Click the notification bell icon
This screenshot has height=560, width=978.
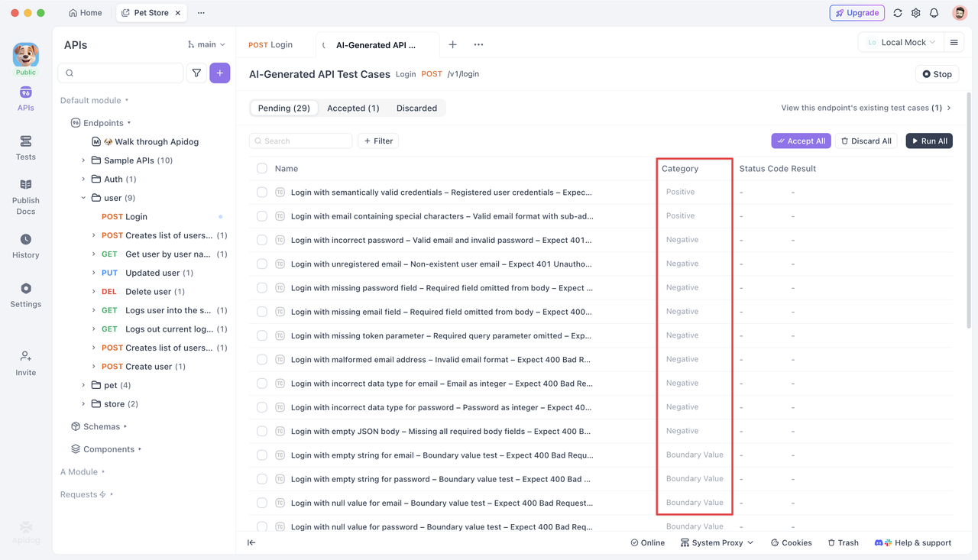(934, 13)
